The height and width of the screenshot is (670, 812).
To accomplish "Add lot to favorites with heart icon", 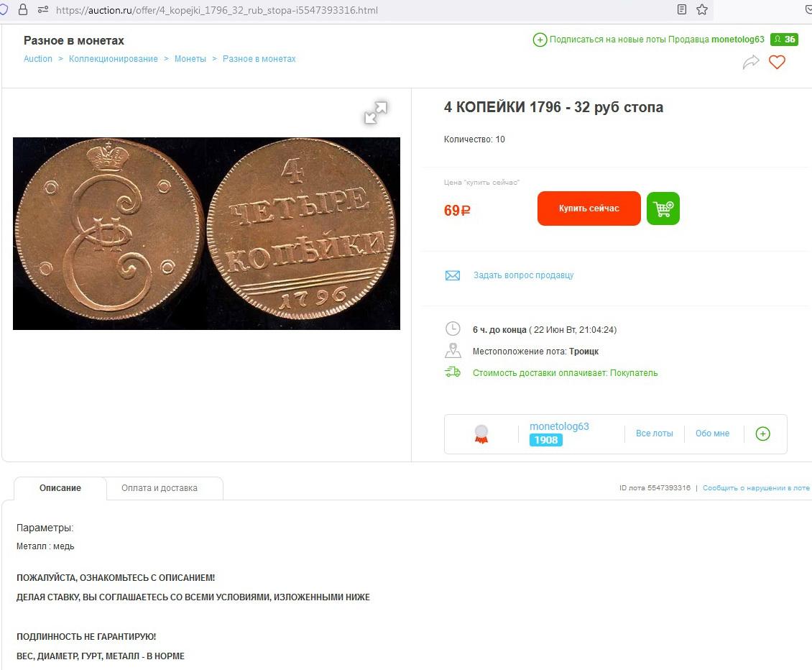I will (x=777, y=63).
